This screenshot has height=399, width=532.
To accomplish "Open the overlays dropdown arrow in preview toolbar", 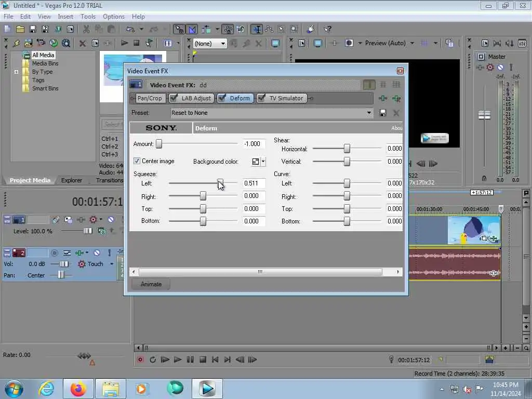I will [435, 43].
